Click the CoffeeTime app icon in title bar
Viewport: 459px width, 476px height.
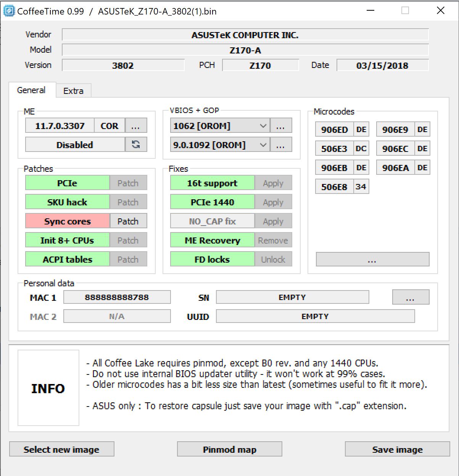tap(8, 11)
